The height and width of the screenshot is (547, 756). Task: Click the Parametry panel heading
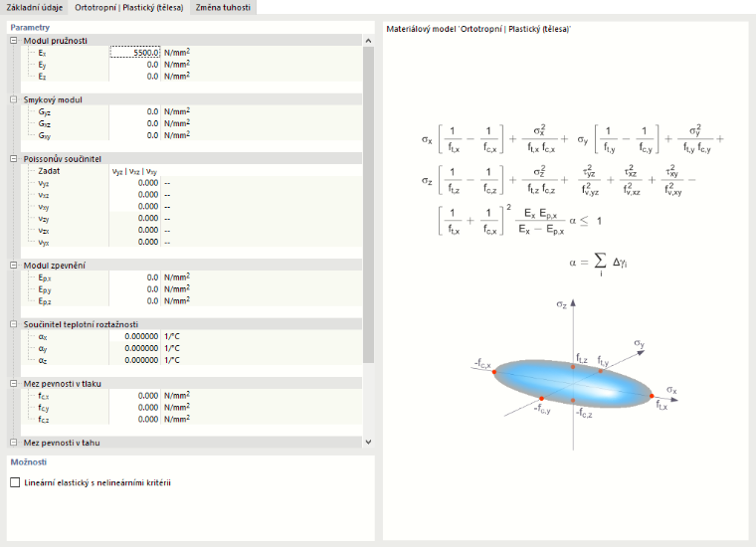[x=30, y=28]
